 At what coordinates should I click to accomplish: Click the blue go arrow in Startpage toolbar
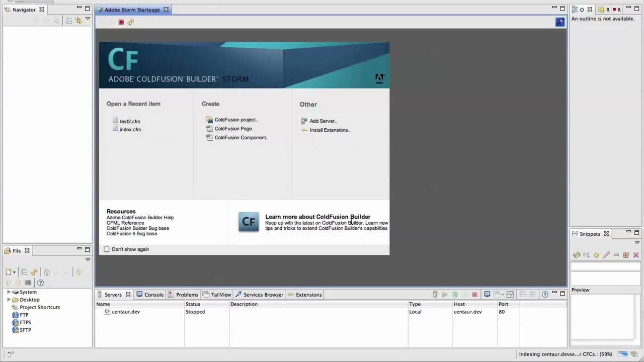[560, 22]
